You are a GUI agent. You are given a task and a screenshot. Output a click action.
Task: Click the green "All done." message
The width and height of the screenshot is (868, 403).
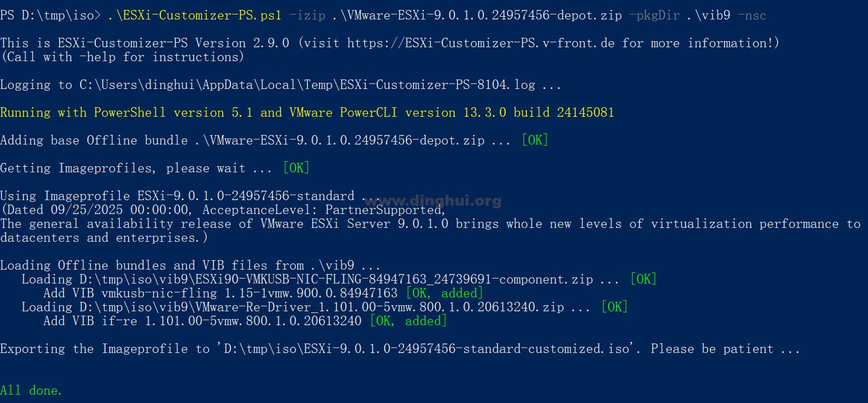pyautogui.click(x=31, y=391)
